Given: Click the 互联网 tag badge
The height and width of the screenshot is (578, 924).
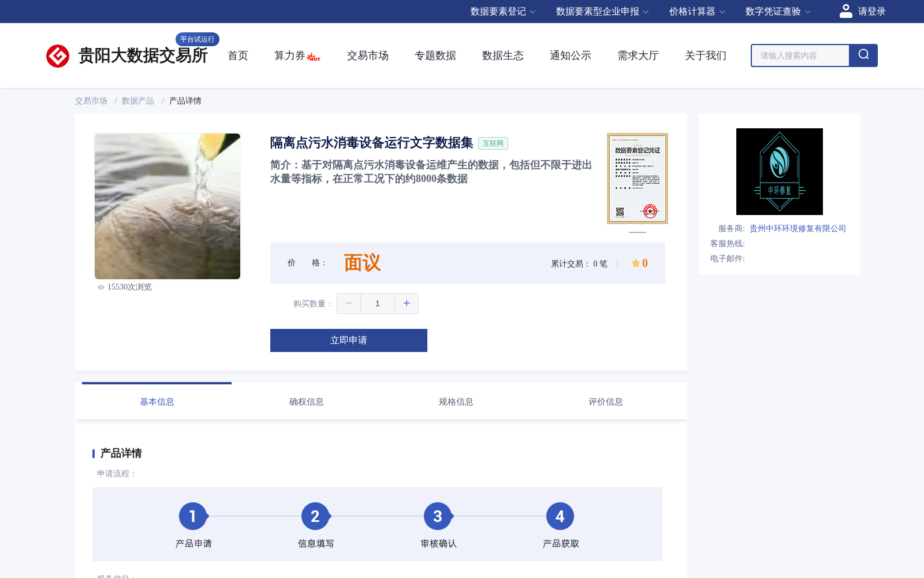Looking at the screenshot, I should 493,143.
